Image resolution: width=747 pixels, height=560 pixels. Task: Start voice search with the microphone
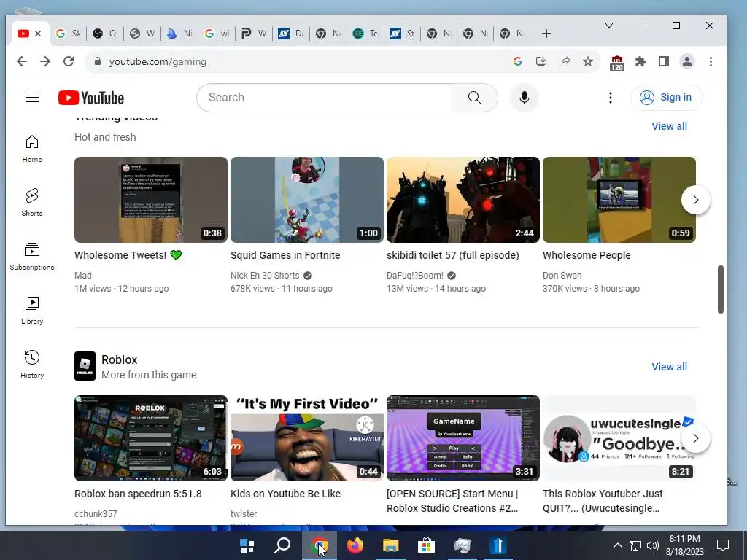524,98
